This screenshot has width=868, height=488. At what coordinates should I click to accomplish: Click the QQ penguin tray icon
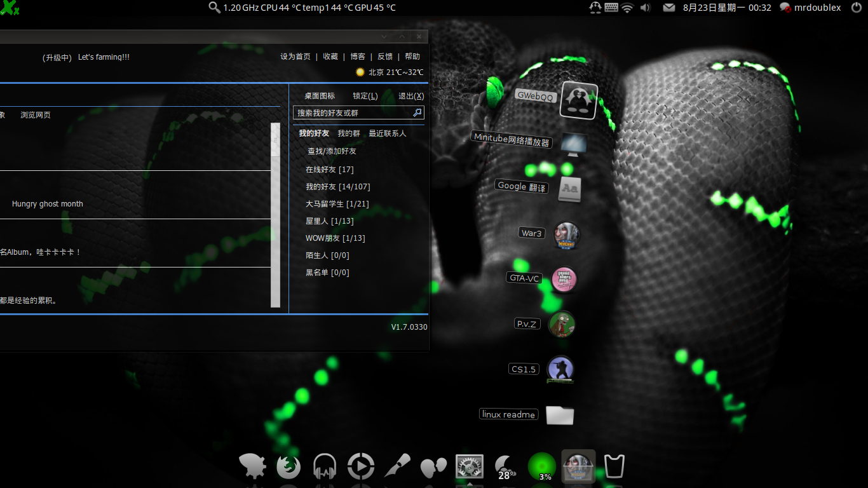(595, 8)
